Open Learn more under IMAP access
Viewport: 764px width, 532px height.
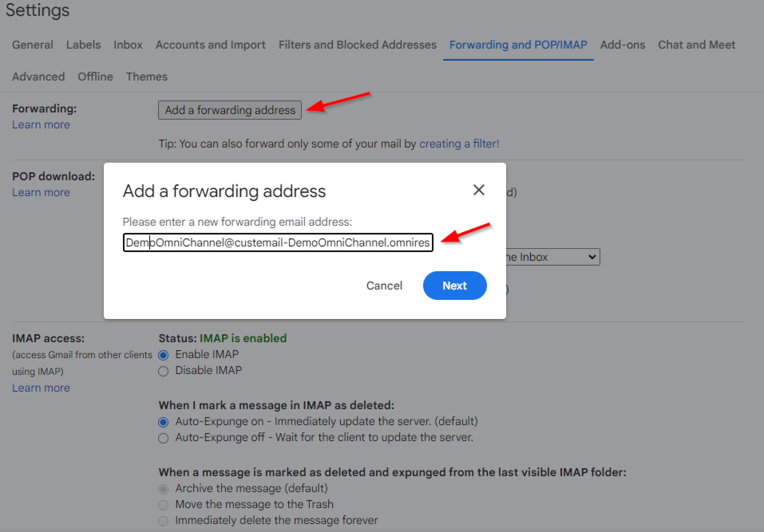coord(41,388)
